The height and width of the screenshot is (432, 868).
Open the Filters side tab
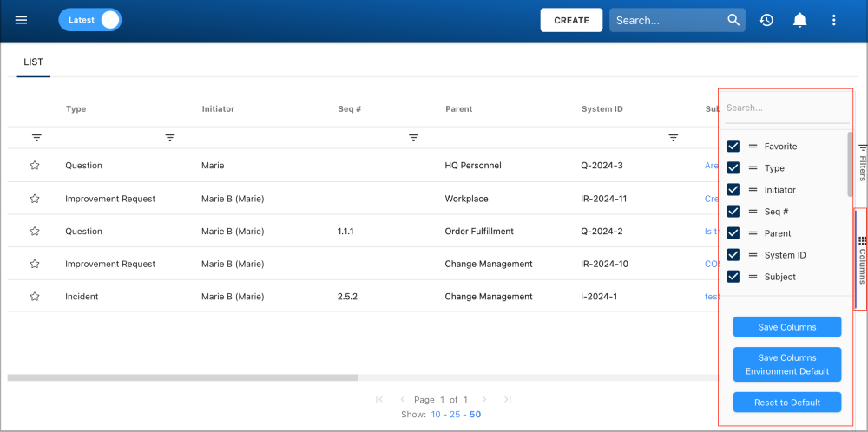tap(862, 162)
